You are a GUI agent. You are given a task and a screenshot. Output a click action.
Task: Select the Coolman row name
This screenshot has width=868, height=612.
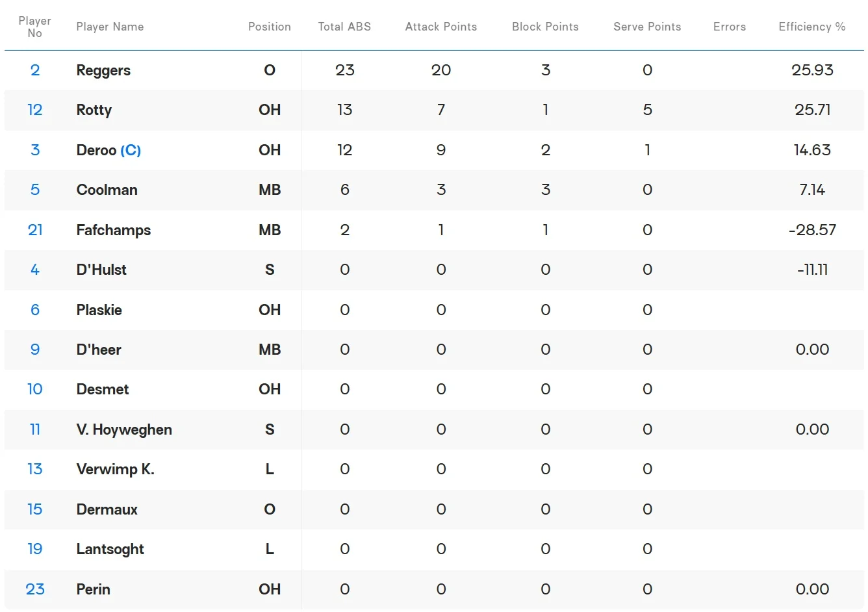(107, 190)
